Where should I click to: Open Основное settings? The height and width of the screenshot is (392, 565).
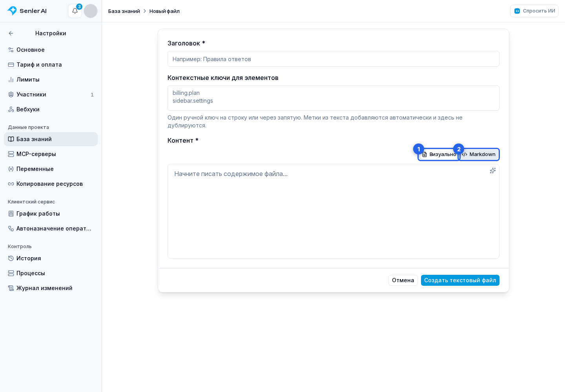(x=51, y=50)
